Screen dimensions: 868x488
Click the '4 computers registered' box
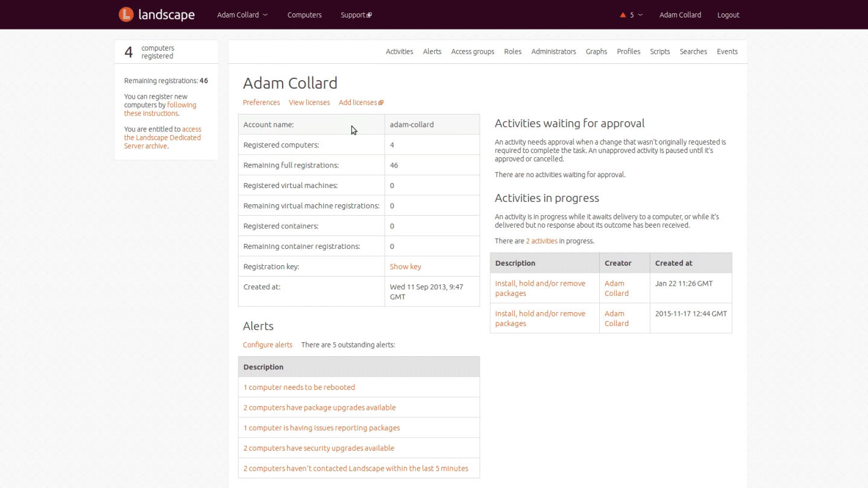166,52
